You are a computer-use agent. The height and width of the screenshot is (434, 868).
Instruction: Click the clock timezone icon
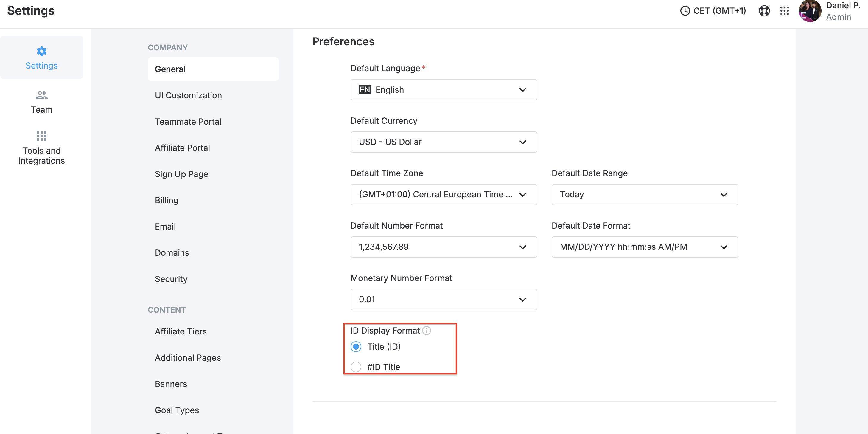tap(685, 11)
